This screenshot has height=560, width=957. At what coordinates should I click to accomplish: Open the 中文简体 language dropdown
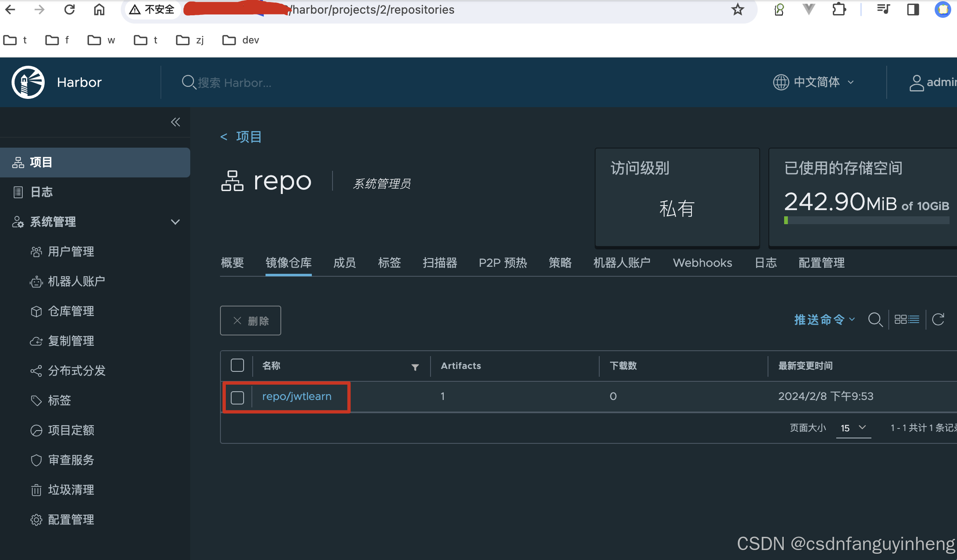[x=813, y=82]
